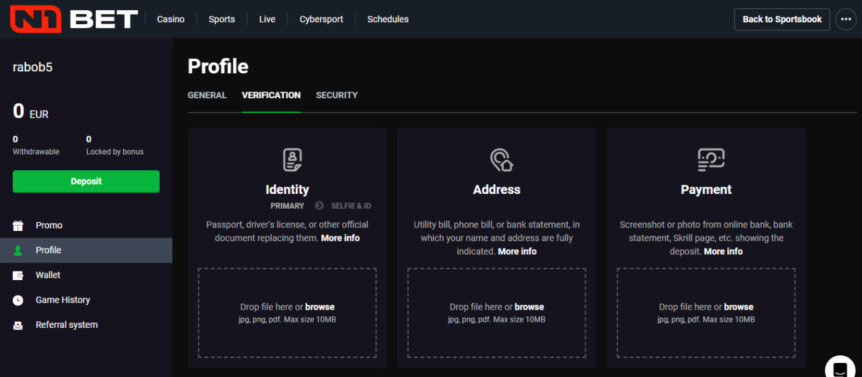Click the Withdrawable amount label
This screenshot has height=377, width=862.
click(x=36, y=152)
